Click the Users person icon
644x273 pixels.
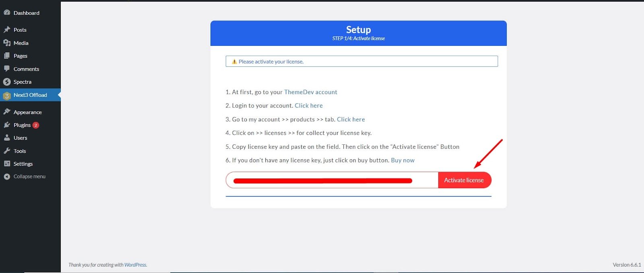click(7, 138)
